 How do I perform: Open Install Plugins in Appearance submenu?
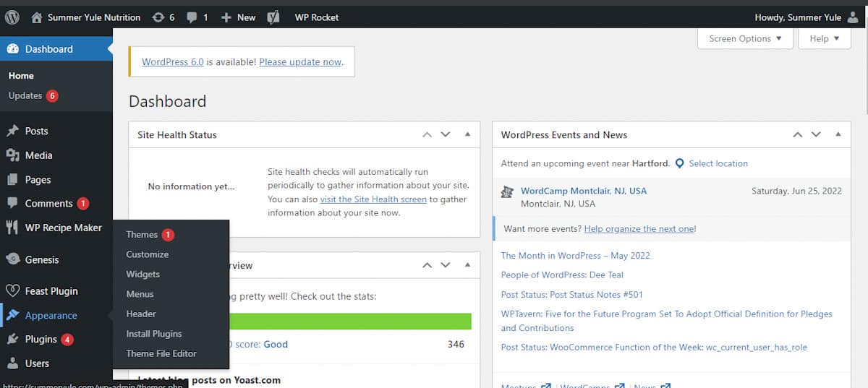pyautogui.click(x=153, y=334)
